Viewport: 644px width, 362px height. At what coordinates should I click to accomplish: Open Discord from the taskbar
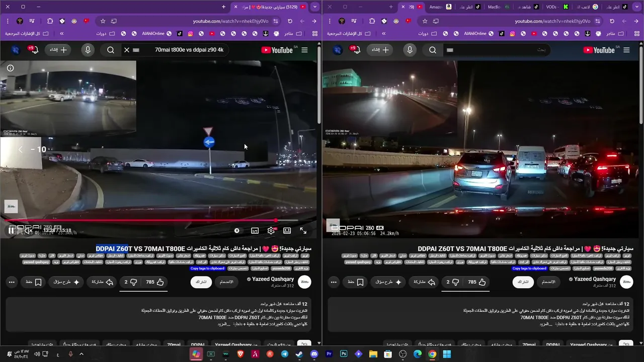click(314, 354)
